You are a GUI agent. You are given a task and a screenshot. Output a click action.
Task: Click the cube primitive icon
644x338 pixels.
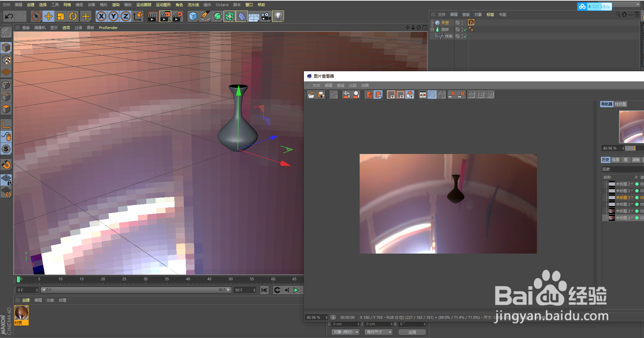193,16
